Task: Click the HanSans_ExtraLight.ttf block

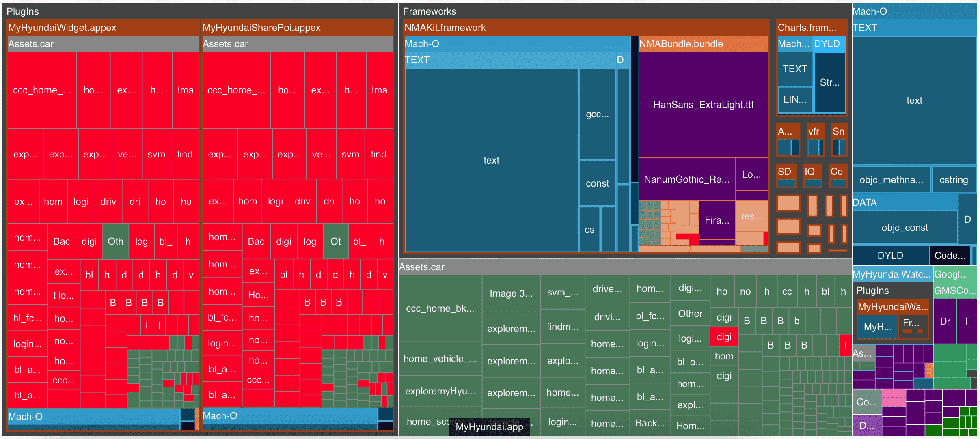Action: tap(703, 104)
